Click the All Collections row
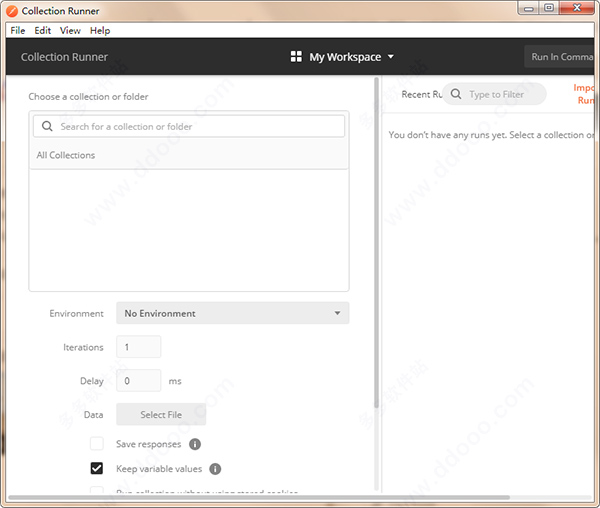This screenshot has height=508, width=600. 189,155
